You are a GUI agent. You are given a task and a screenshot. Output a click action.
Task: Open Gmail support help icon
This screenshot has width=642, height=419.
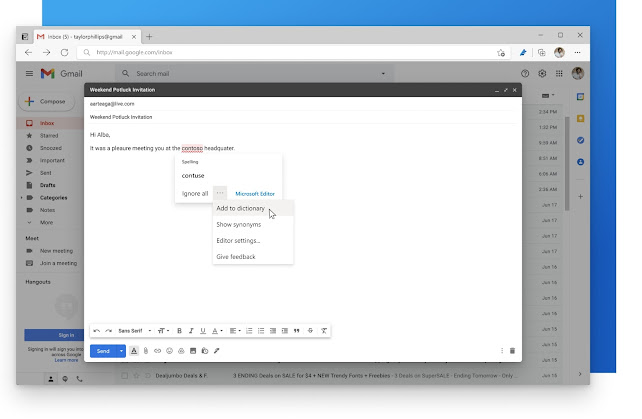(x=525, y=74)
